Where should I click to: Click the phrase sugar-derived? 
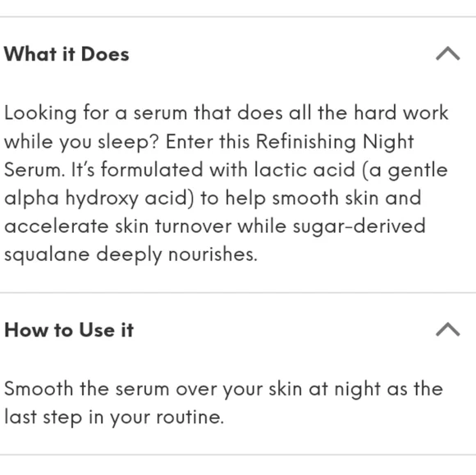click(359, 226)
